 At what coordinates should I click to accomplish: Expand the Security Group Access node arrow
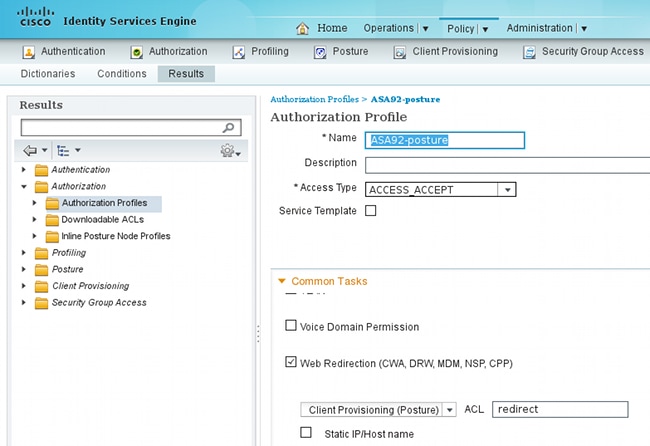tap(24, 303)
